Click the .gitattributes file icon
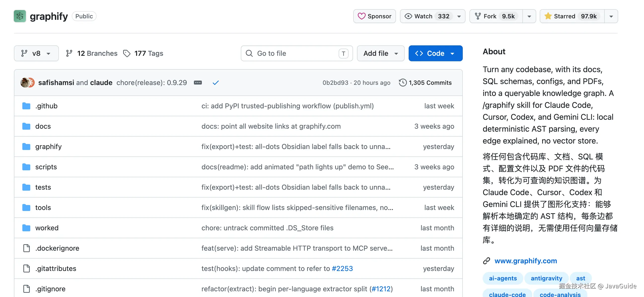The width and height of the screenshot is (644, 297). (x=27, y=268)
